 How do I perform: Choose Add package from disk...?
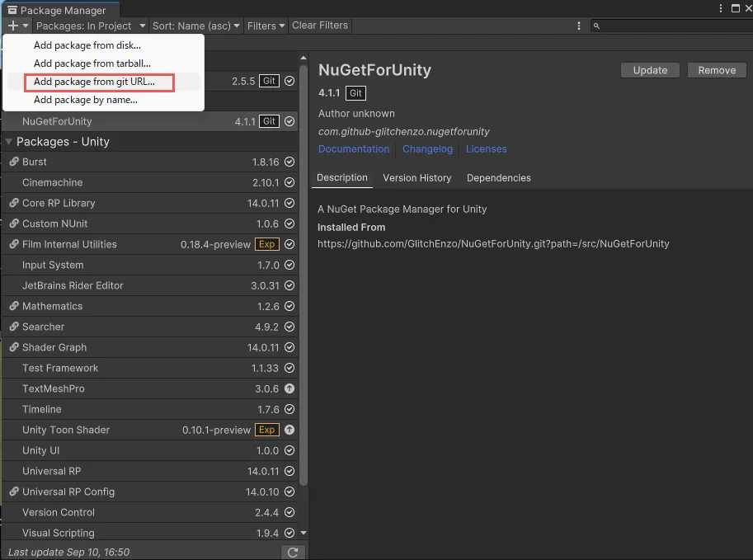pyautogui.click(x=103, y=45)
